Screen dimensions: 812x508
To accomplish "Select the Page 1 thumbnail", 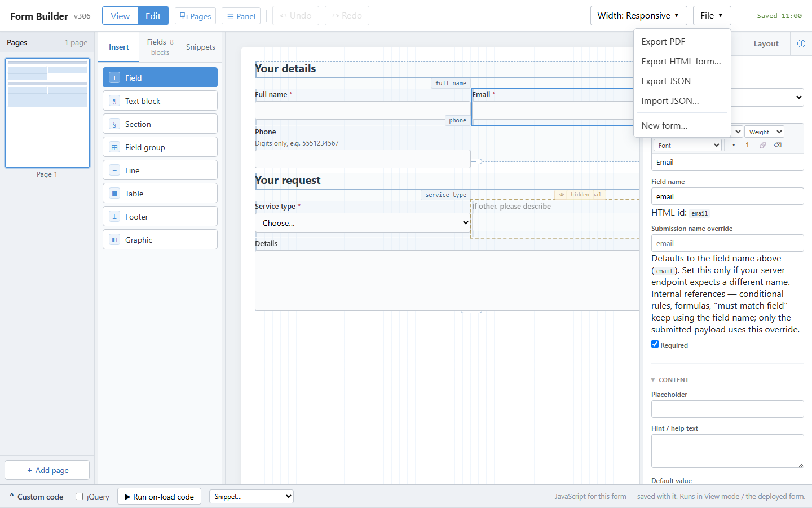I will [x=47, y=113].
